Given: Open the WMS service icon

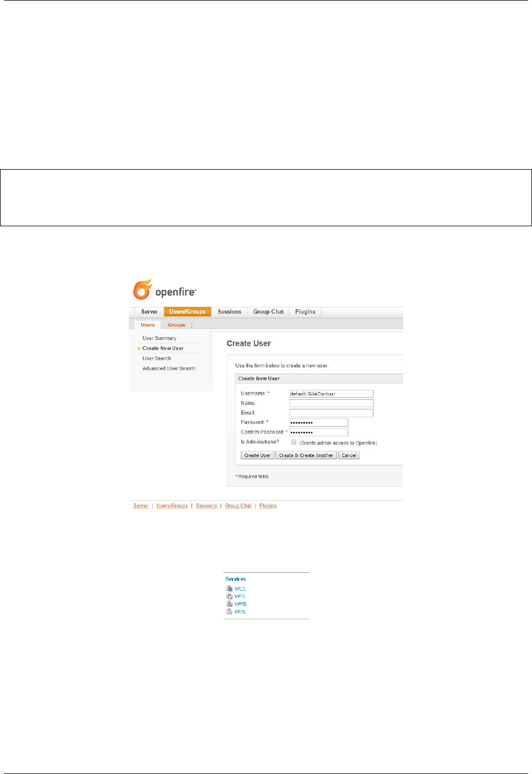Looking at the screenshot, I should tap(229, 604).
